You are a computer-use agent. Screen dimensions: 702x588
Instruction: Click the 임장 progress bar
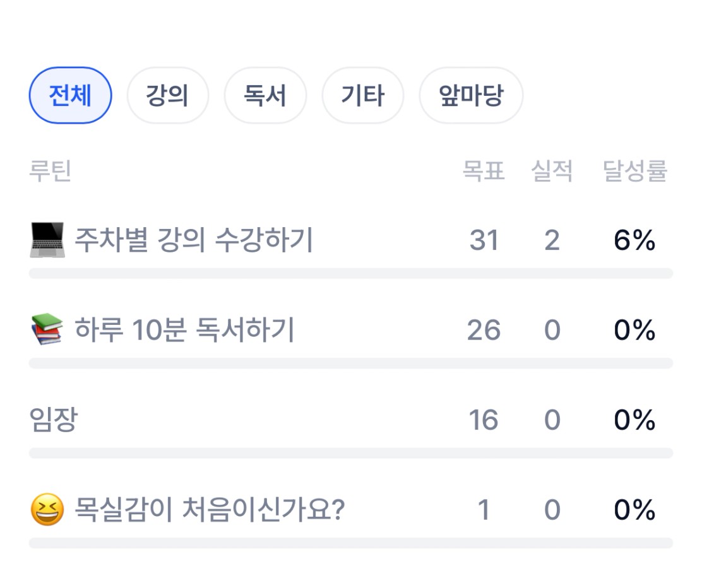click(351, 453)
